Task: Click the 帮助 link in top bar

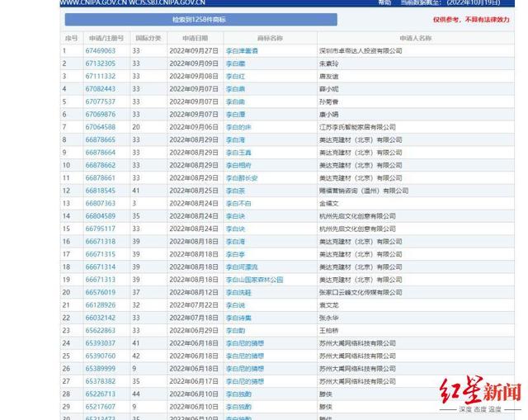Action: coord(384,2)
